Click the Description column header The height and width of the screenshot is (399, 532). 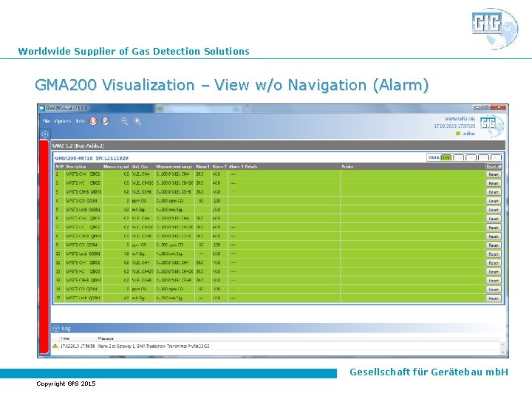75,166
